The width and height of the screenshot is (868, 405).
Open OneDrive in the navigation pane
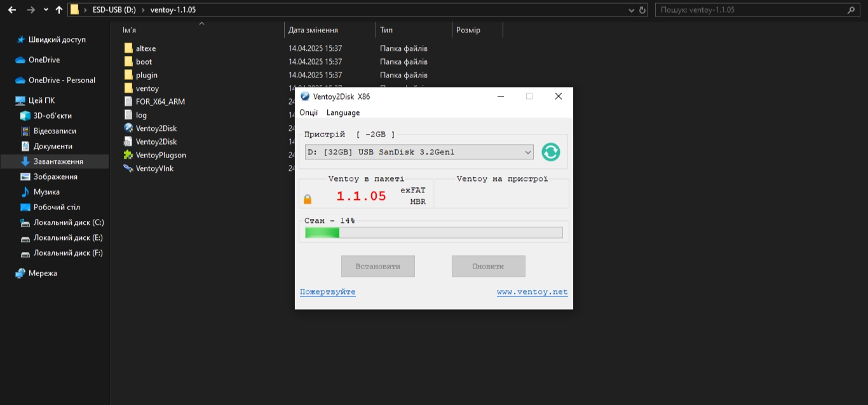[44, 60]
